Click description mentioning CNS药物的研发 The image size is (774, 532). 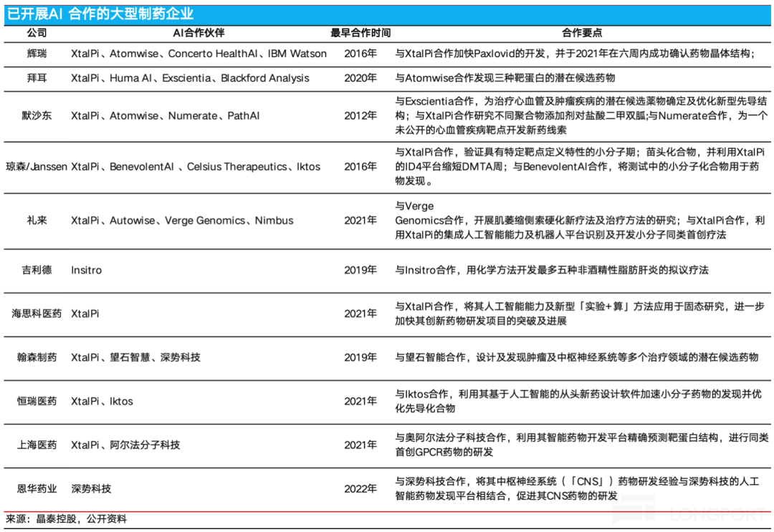[x=577, y=489]
